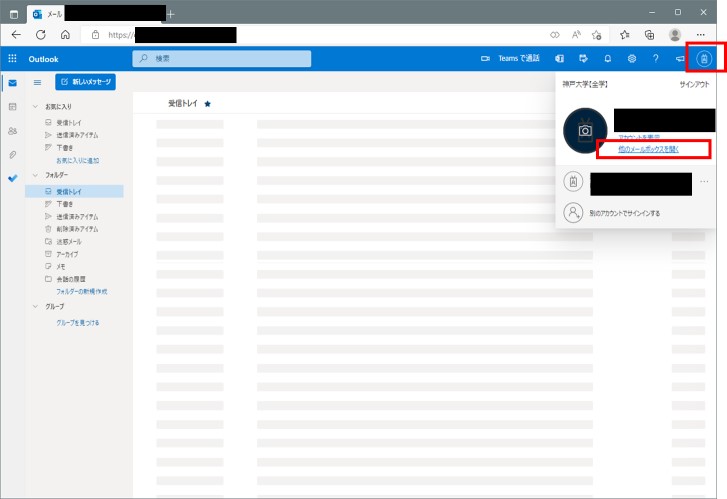The image size is (727, 499).
Task: Click 別のアカウントでサインインする
Action: pos(625,213)
